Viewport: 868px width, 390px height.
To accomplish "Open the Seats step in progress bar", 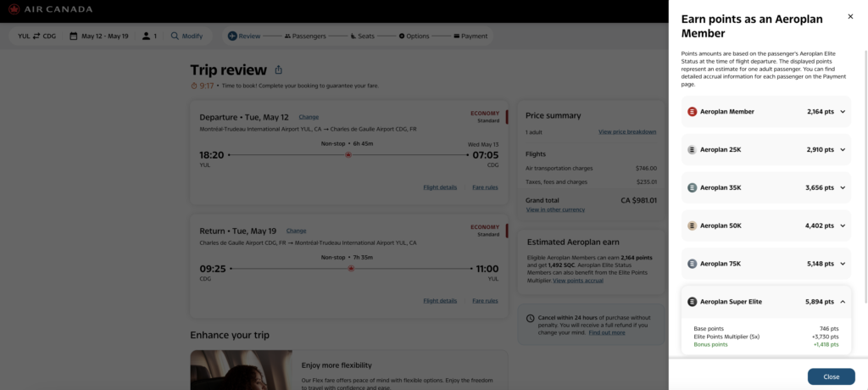I will pos(362,36).
